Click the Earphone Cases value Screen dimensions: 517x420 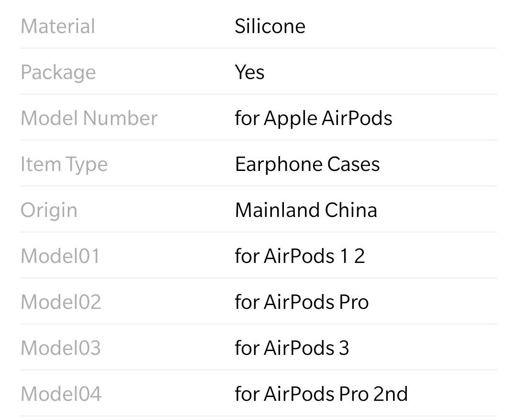[307, 165]
